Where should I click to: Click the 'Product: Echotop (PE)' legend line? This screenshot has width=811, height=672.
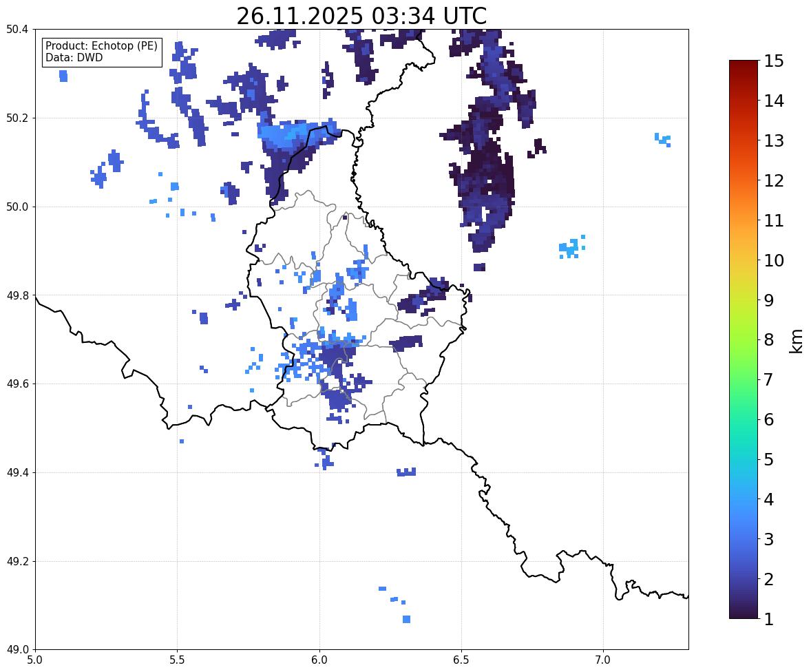pos(101,46)
